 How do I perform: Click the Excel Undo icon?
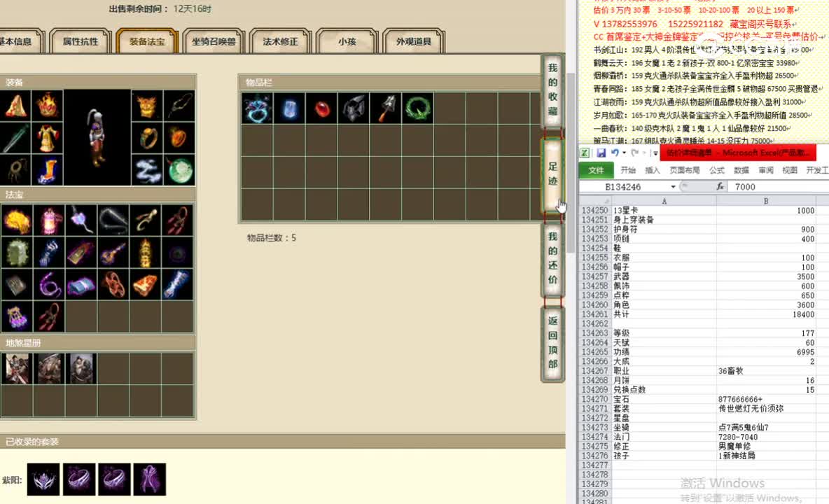(614, 153)
